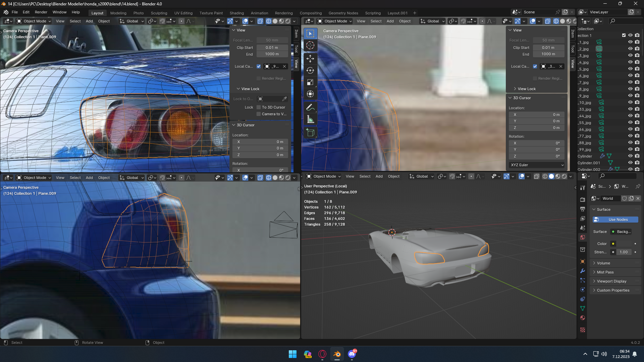Open Discord from the Windows taskbar
644x362 pixels.
[352, 354]
